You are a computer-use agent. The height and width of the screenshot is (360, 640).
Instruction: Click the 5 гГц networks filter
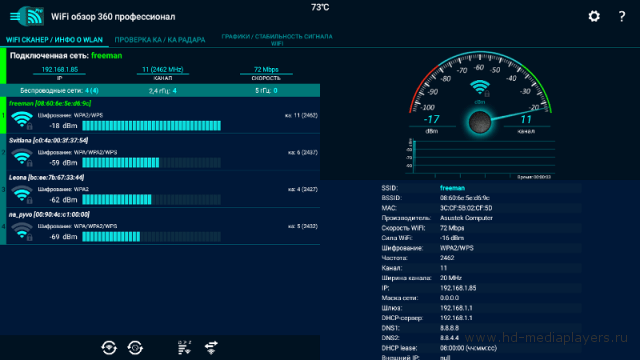[266, 91]
